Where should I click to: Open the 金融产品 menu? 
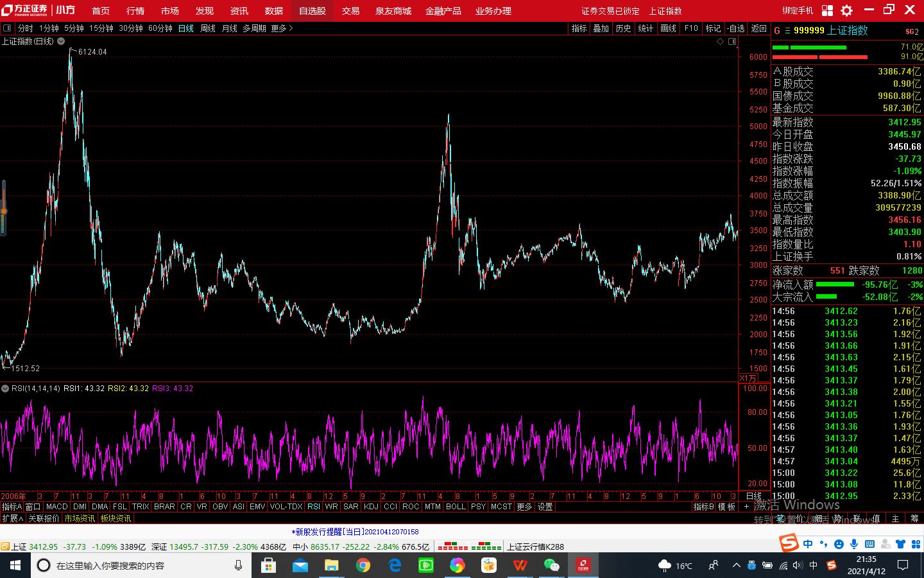pos(443,11)
